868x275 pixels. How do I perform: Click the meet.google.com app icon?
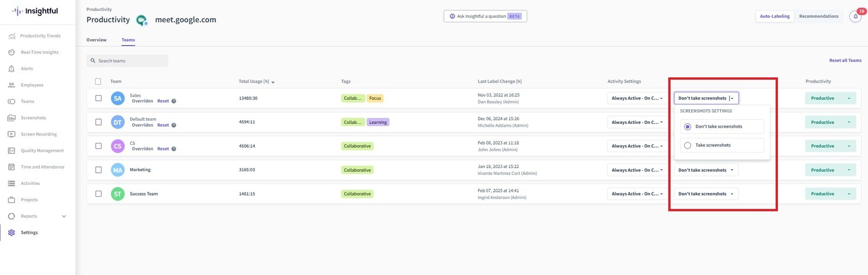coord(142,20)
